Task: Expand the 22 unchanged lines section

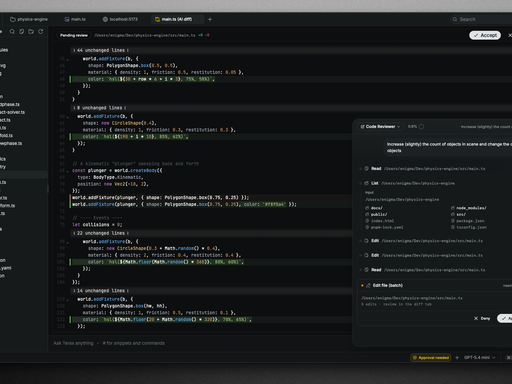Action: pyautogui.click(x=101, y=233)
